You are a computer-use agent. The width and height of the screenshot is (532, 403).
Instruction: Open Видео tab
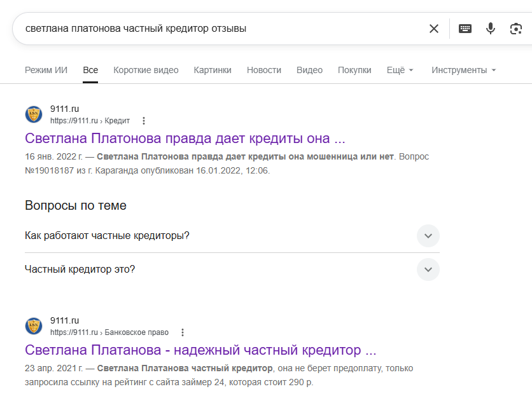click(309, 70)
